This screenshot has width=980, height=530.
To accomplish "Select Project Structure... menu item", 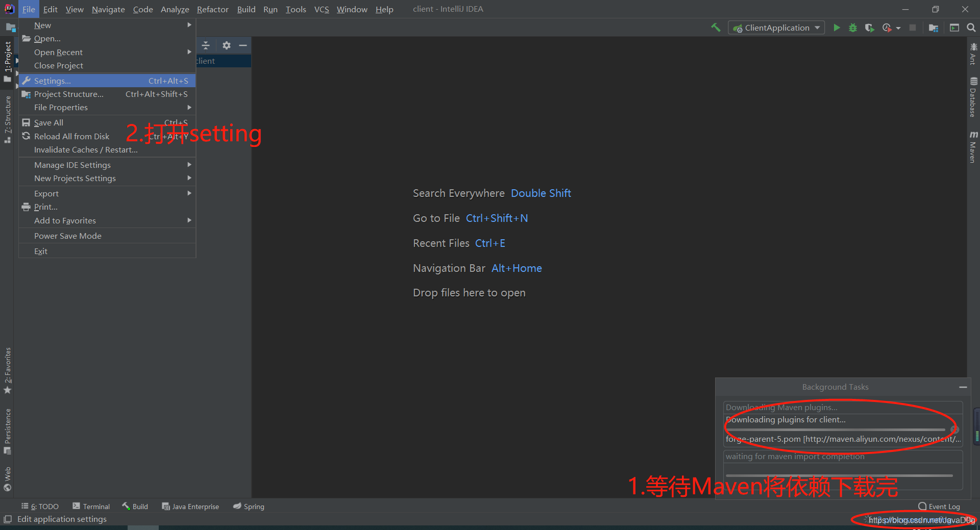I will 107,94.
